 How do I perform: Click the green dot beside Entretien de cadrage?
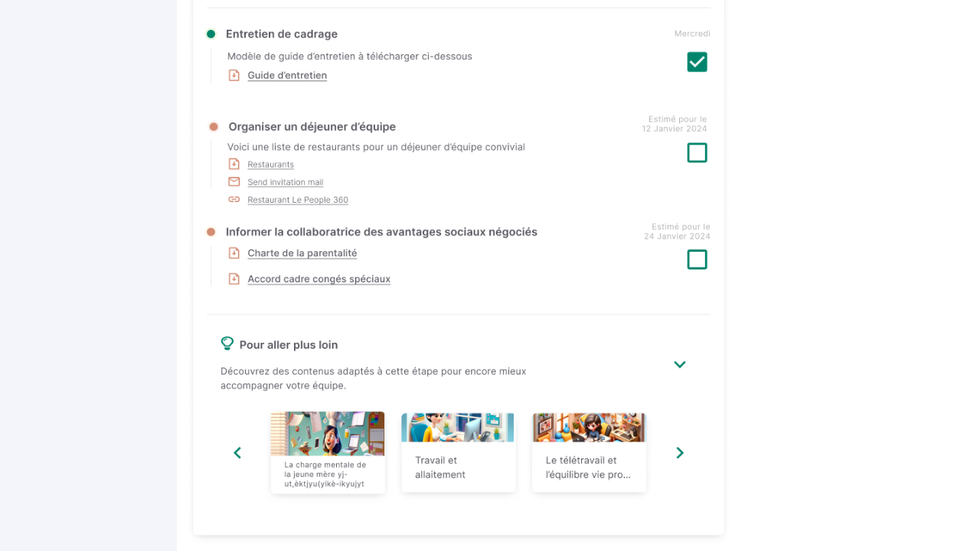(x=211, y=34)
